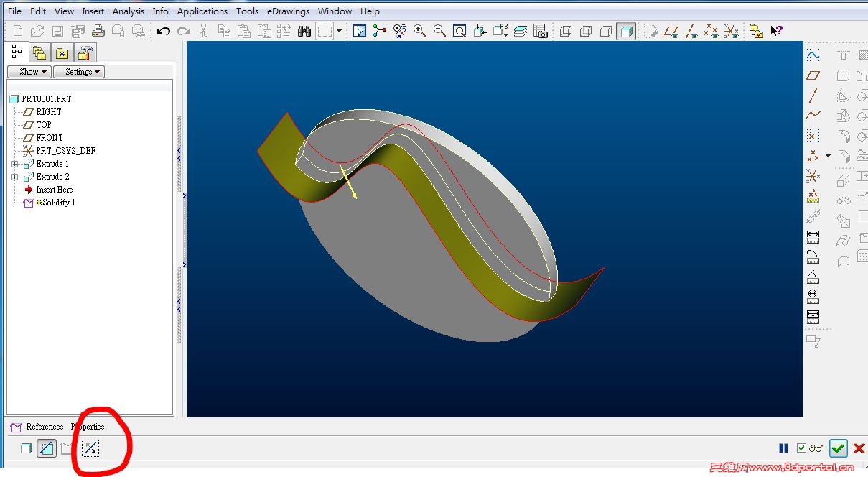The image size is (868, 477).
Task: Collapse the model tree panel using top arrow
Action: coord(179,152)
